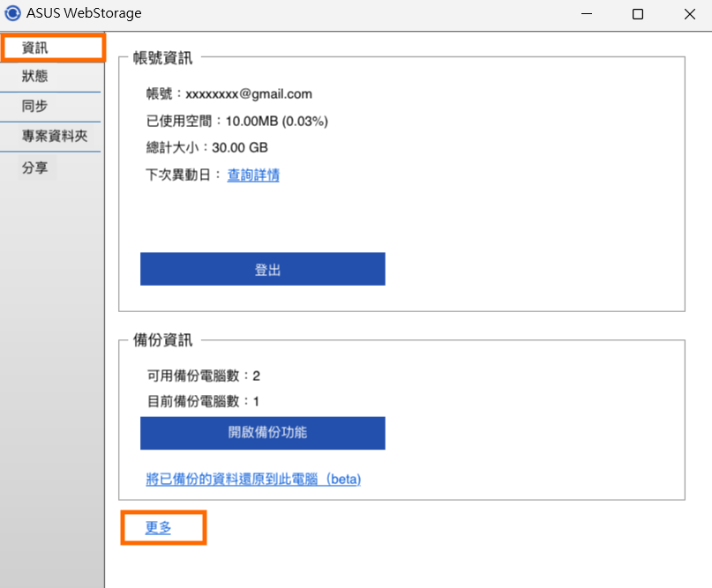
Task: Open the 分享 sidebar tab
Action: click(35, 167)
